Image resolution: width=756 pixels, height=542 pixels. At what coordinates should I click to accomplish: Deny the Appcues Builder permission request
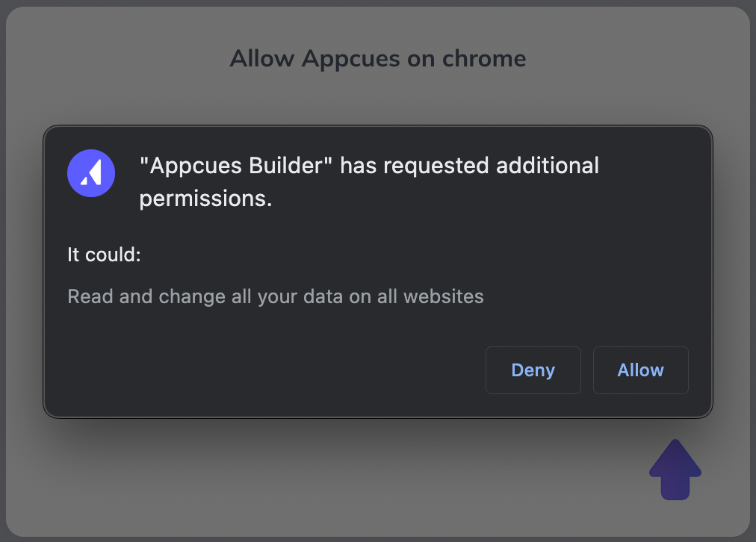point(533,370)
